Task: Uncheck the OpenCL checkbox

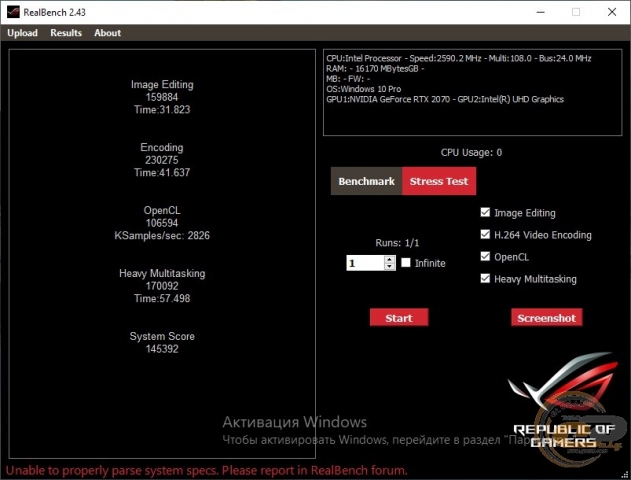Action: pyautogui.click(x=485, y=257)
